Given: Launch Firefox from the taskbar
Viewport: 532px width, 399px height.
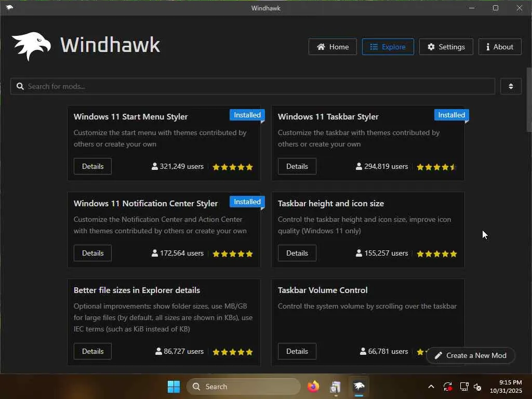Looking at the screenshot, I should coord(313,387).
